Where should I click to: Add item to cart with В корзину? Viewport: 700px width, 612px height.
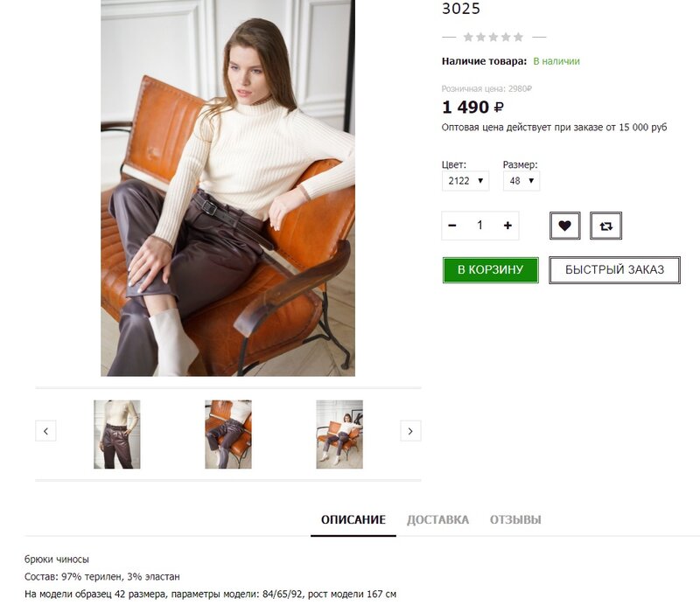491,270
